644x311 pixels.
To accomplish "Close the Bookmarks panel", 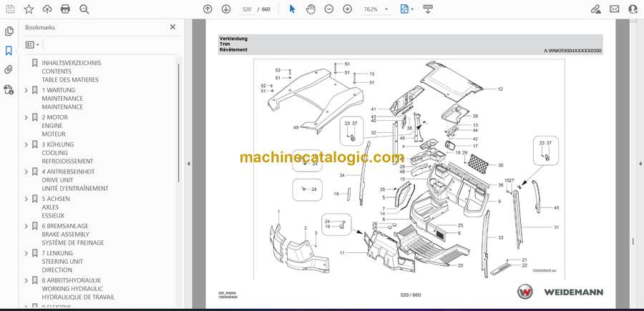I will click(x=173, y=27).
